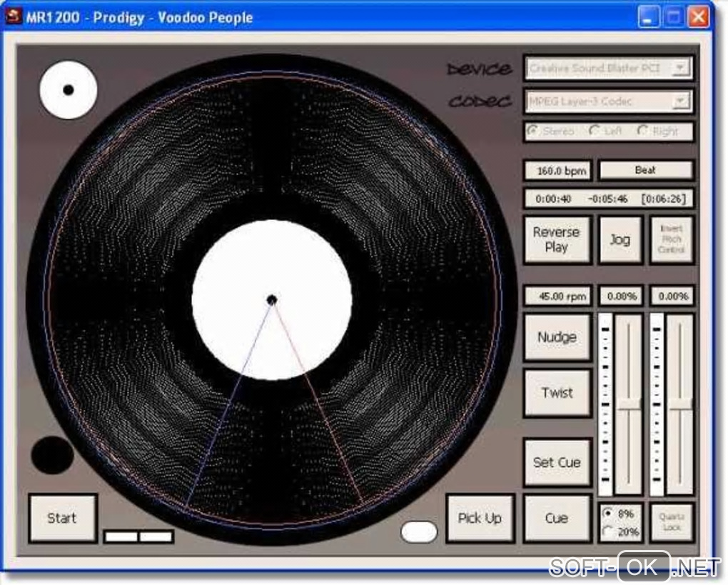Open the Device dropdown list
This screenshot has width=728, height=585.
[x=680, y=68]
